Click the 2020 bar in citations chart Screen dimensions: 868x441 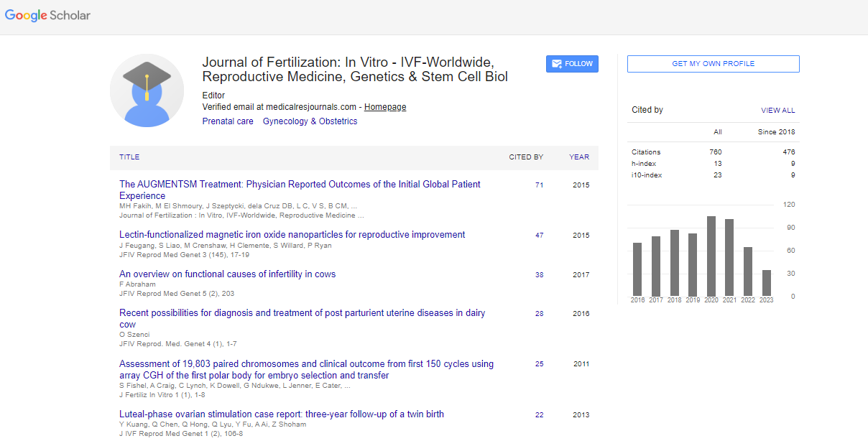(x=711, y=256)
